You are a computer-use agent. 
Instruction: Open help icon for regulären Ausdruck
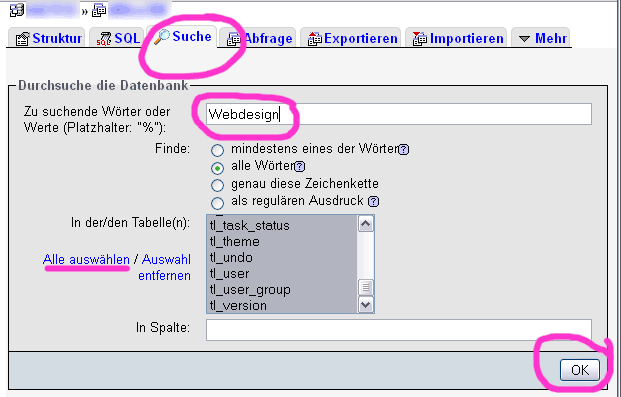click(373, 201)
